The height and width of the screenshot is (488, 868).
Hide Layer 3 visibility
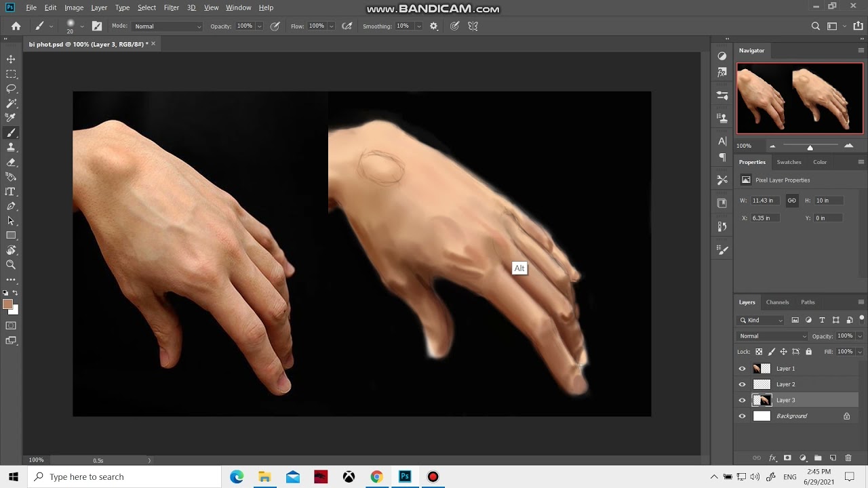pyautogui.click(x=742, y=400)
